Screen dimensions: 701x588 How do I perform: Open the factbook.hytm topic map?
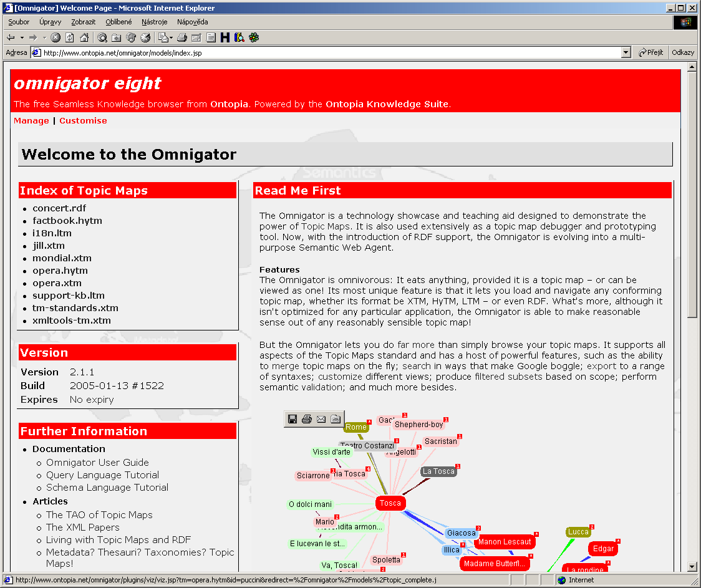click(x=67, y=221)
